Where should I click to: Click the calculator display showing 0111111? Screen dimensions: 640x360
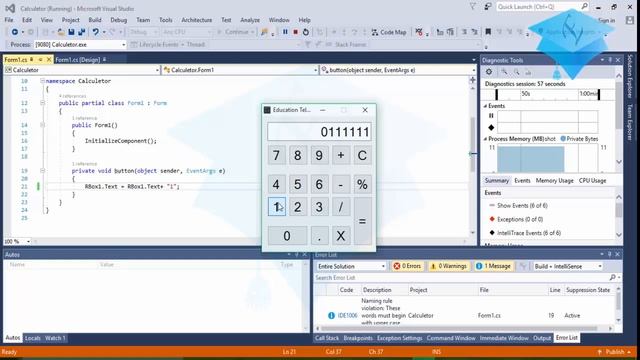(319, 132)
